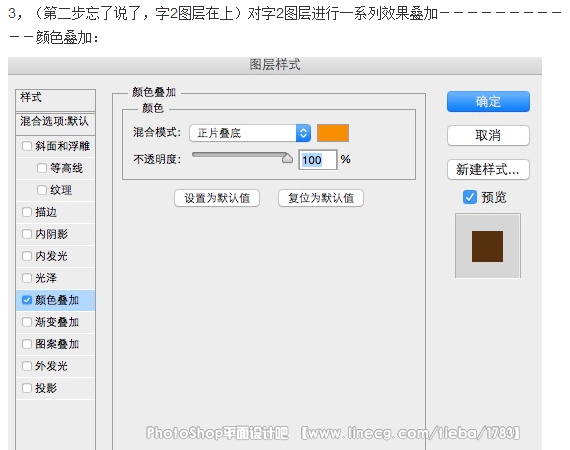Select the 投影 label row
The height and width of the screenshot is (450, 570).
(x=56, y=388)
